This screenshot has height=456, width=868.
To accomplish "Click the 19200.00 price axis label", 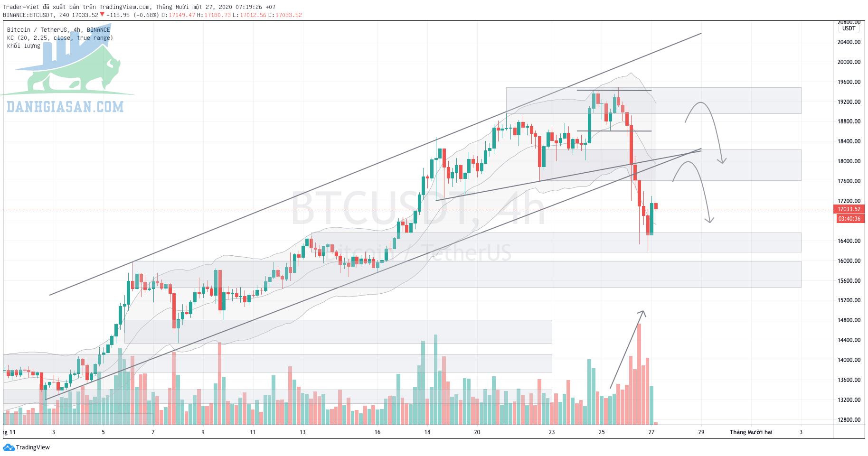I will coord(849,102).
